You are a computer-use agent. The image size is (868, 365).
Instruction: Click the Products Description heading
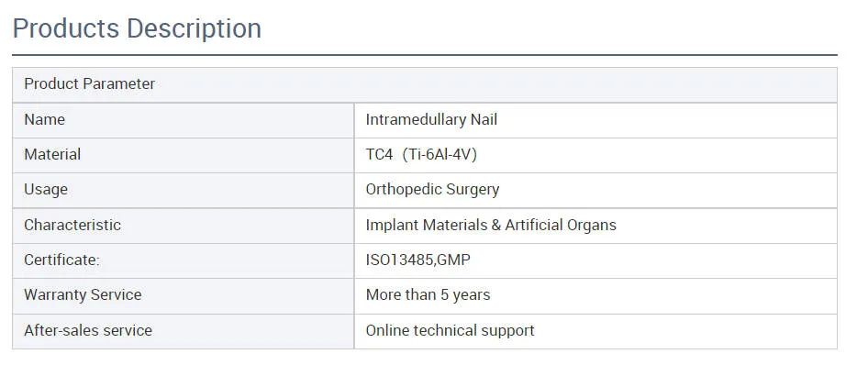[x=137, y=28]
